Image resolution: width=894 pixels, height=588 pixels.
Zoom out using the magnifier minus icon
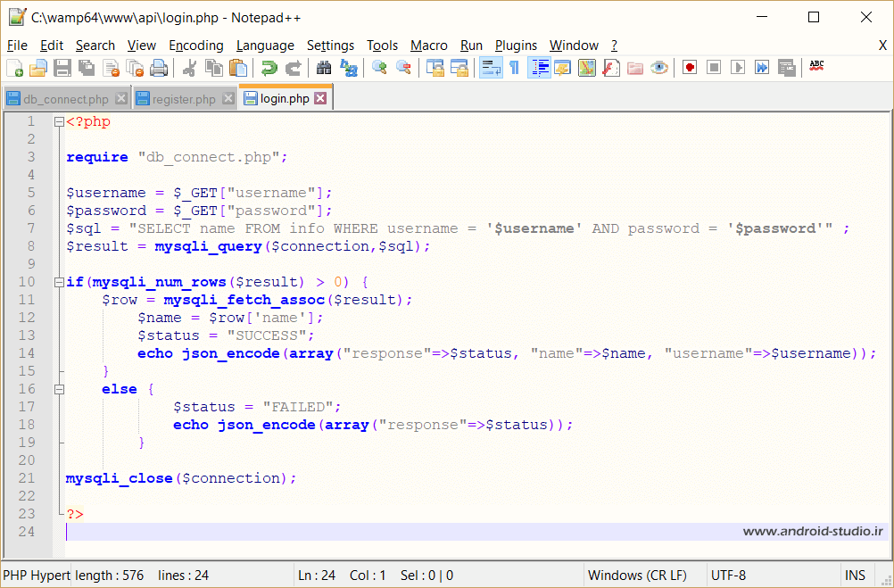click(403, 68)
